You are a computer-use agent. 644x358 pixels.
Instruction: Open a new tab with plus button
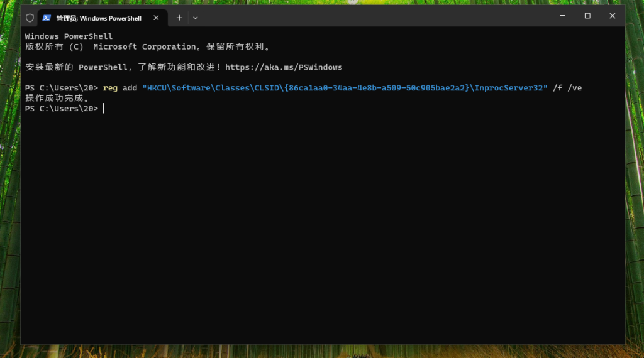(x=179, y=18)
